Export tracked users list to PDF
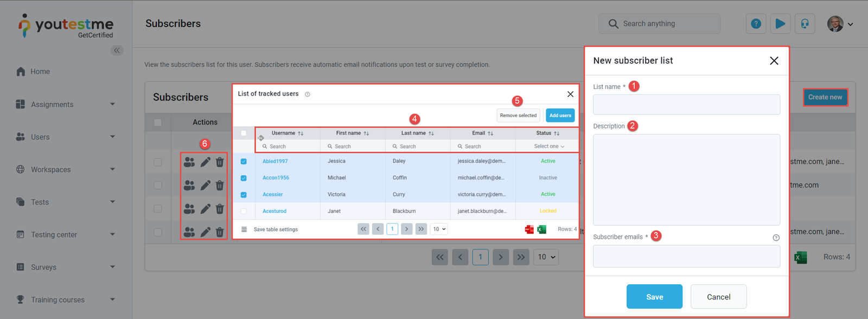The width and height of the screenshot is (868, 319). tap(529, 229)
